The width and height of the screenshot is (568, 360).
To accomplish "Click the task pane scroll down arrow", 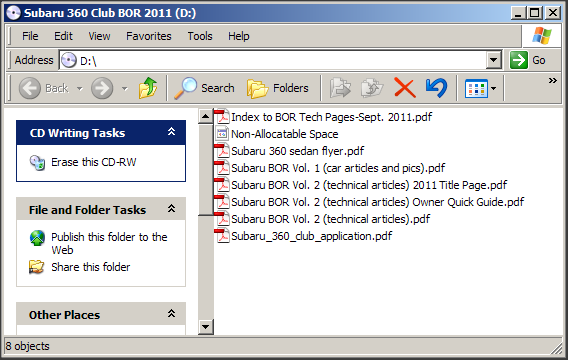I will (205, 327).
